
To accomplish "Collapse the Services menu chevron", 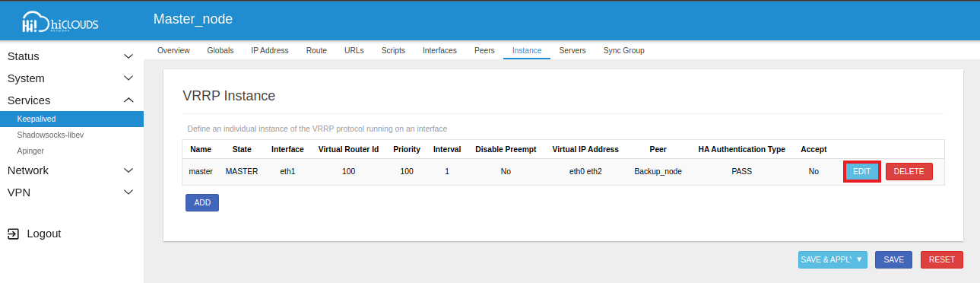I will [128, 100].
